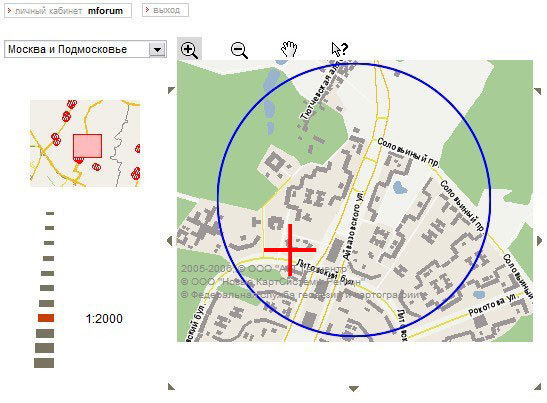Pan map toward bottom-left corner arrow
The width and height of the screenshot is (547, 403).
pos(171,386)
